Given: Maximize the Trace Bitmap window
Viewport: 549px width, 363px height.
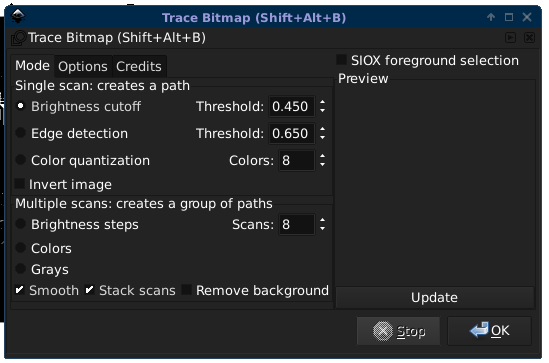Looking at the screenshot, I should tap(509, 17).
